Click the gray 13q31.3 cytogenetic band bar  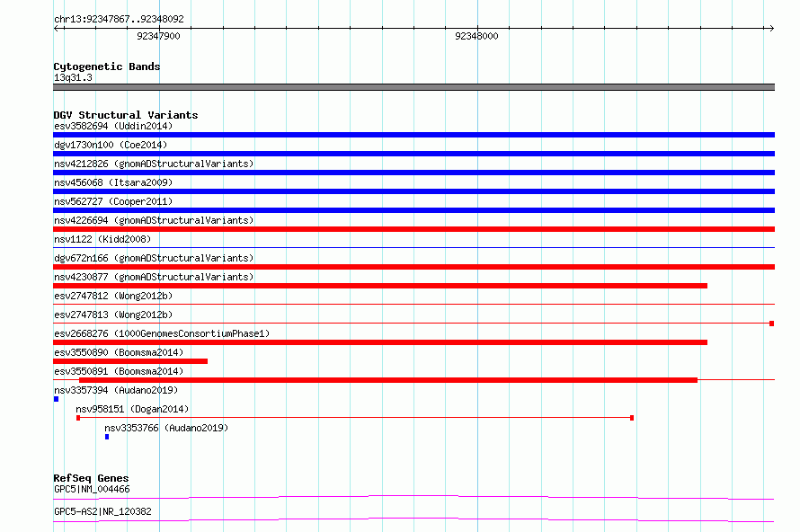click(x=413, y=87)
